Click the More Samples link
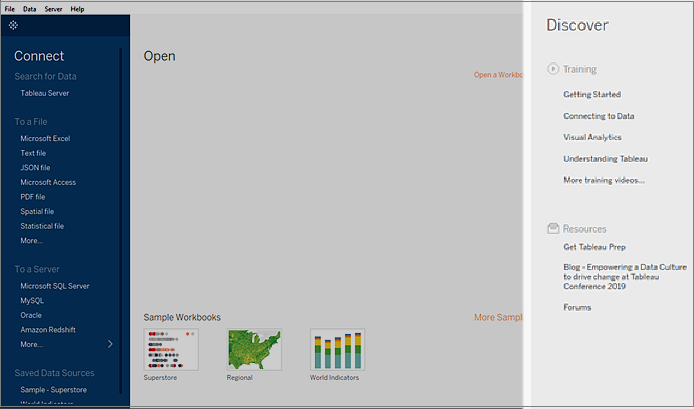 click(498, 317)
